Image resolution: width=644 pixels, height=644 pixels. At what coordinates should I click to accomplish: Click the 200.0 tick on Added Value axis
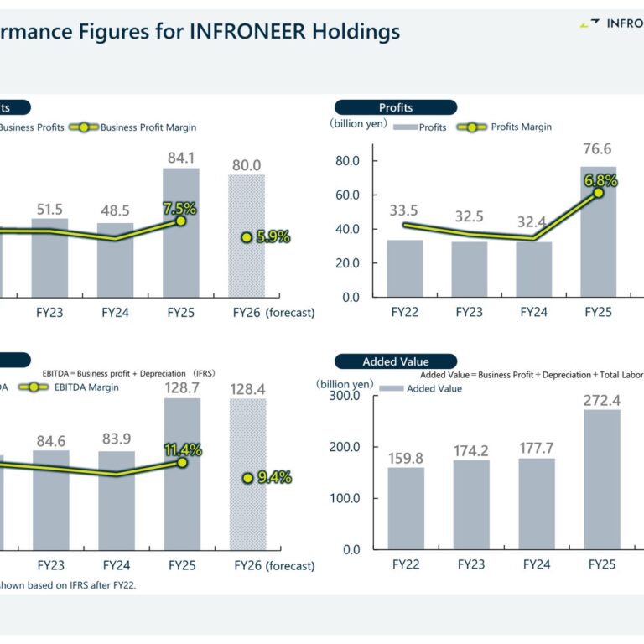pyautogui.click(x=345, y=447)
